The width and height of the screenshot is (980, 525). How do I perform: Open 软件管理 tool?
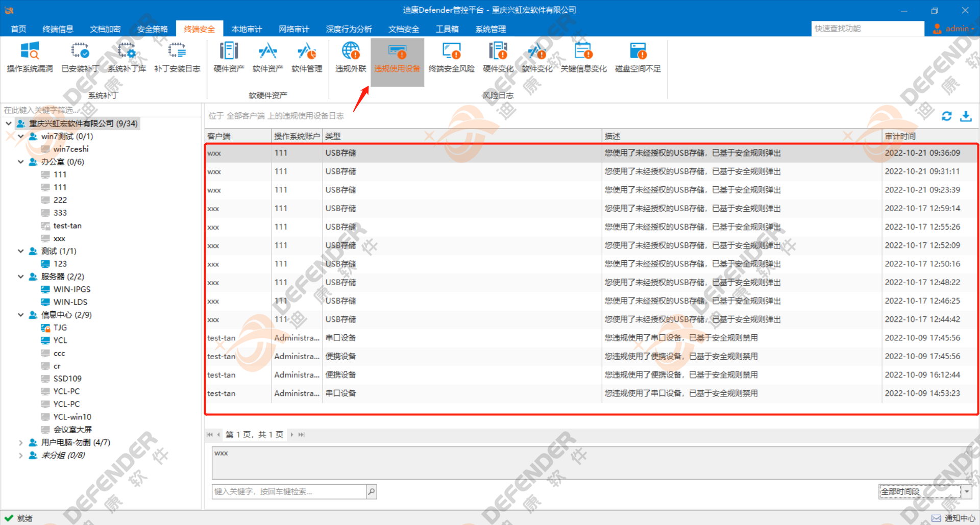[307, 58]
